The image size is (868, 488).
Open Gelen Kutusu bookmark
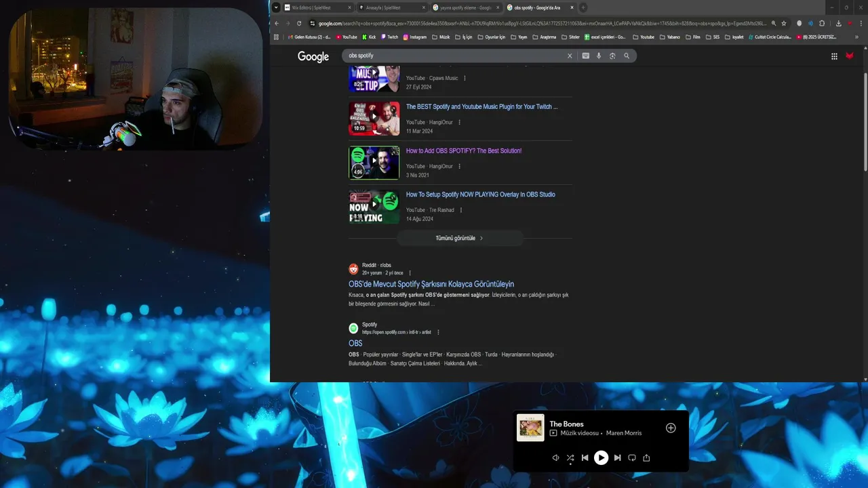(x=309, y=37)
